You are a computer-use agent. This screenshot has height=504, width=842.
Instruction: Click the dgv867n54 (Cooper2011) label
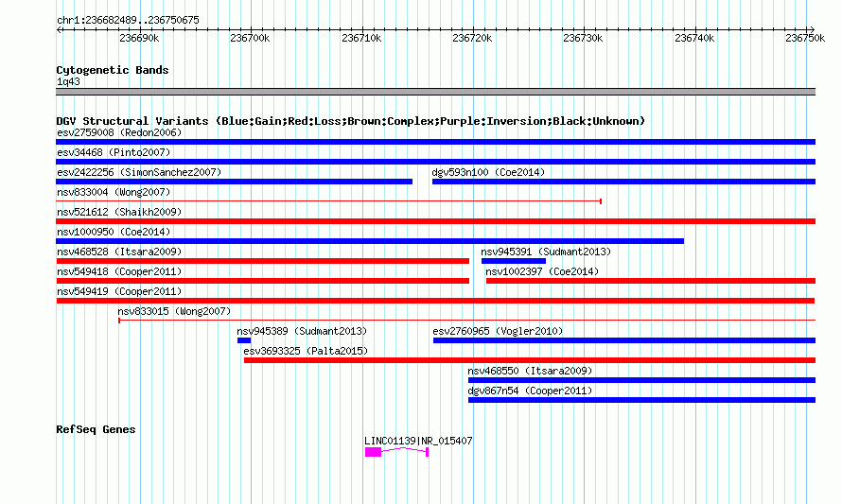click(530, 391)
